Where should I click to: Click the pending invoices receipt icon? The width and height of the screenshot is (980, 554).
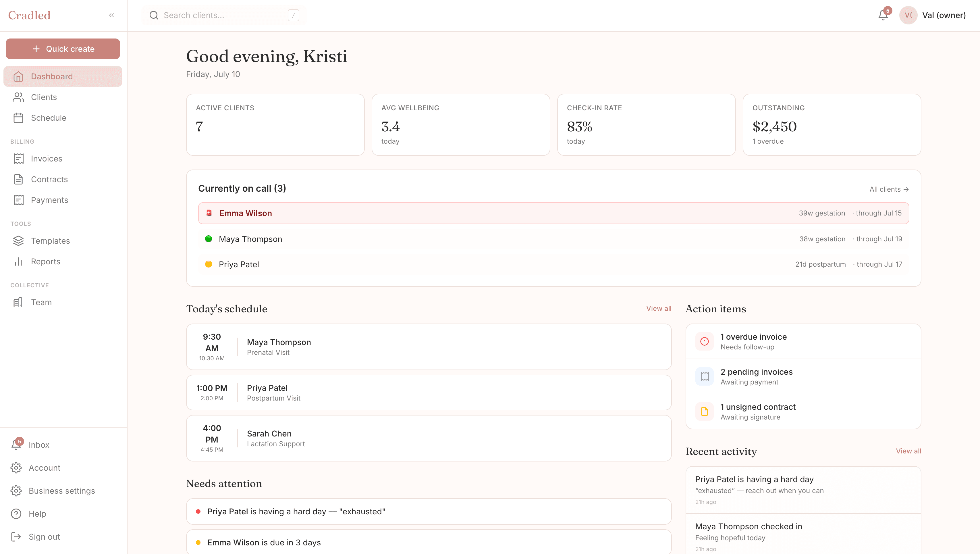coord(705,376)
